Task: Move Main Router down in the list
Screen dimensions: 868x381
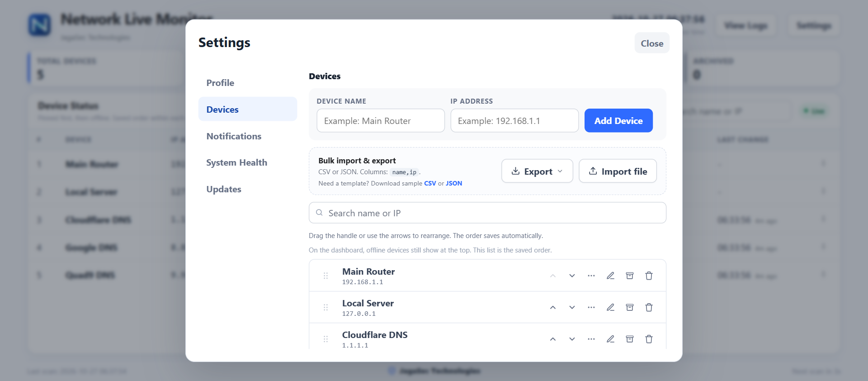Action: (572, 276)
